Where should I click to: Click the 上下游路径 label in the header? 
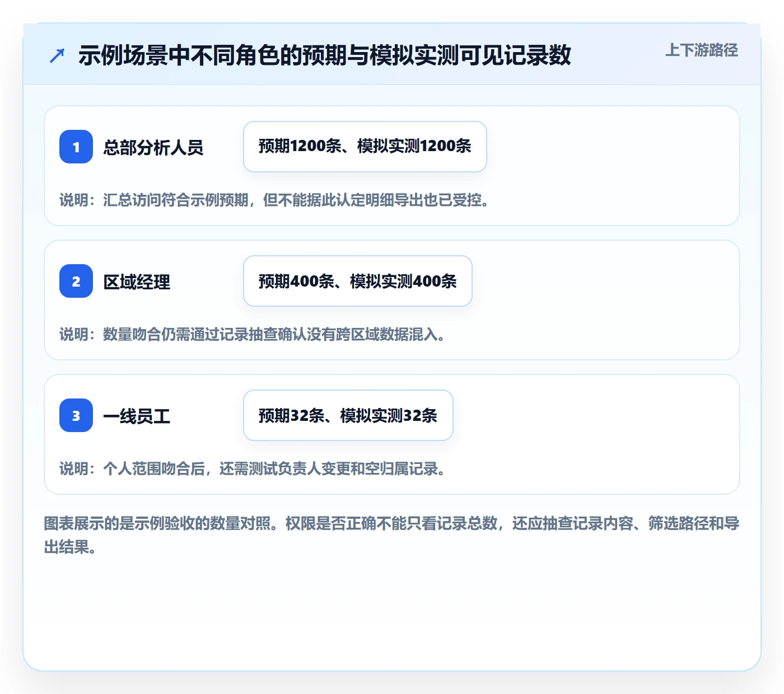[x=702, y=50]
